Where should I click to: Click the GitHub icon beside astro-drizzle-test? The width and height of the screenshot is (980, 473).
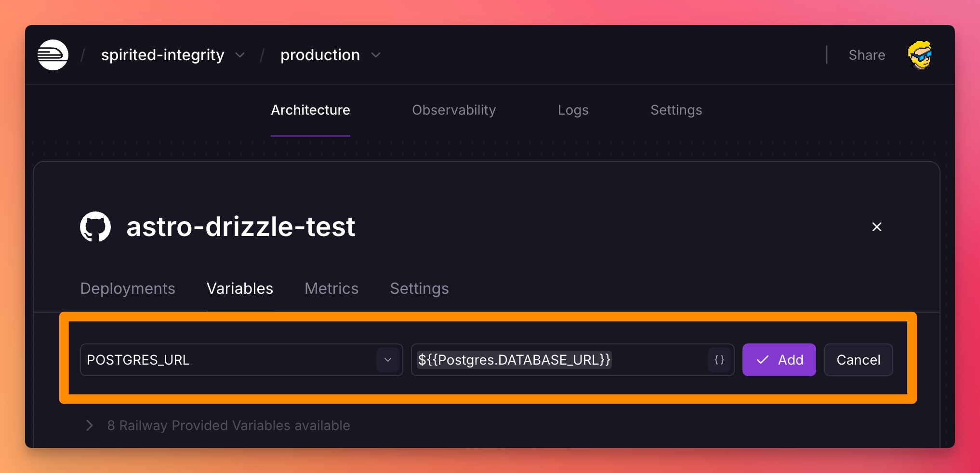pyautogui.click(x=95, y=226)
